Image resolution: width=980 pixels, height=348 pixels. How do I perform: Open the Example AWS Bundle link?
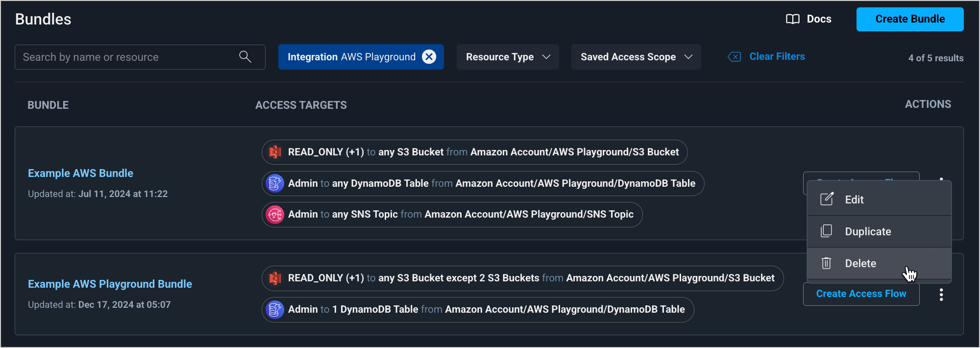[x=80, y=173]
